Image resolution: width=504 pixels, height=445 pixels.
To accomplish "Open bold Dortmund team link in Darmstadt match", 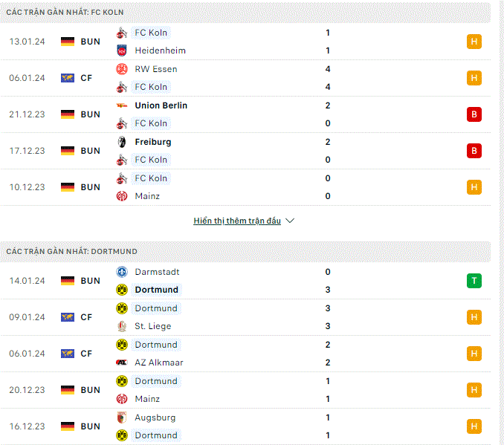I will [157, 290].
